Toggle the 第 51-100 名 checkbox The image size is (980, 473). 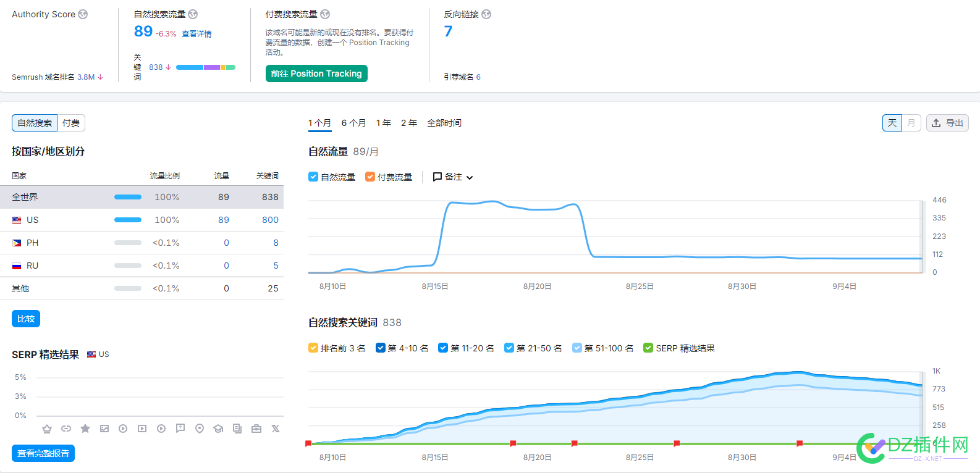[577, 348]
